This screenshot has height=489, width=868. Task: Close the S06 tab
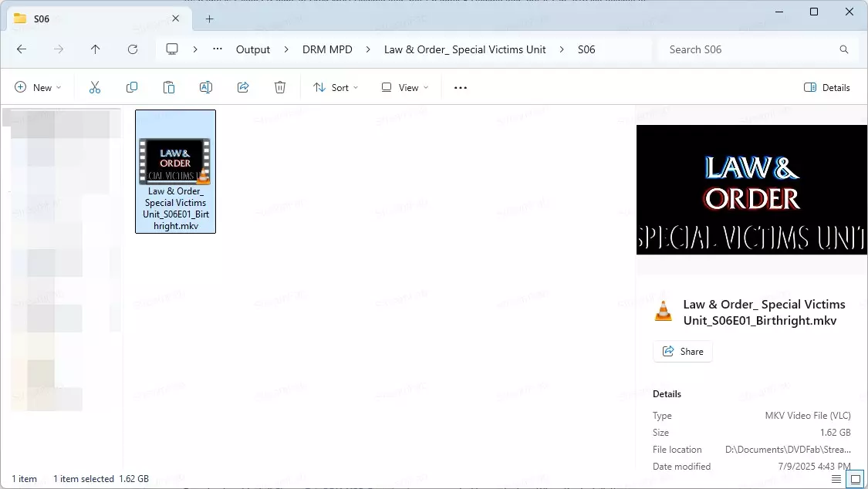coord(175,19)
